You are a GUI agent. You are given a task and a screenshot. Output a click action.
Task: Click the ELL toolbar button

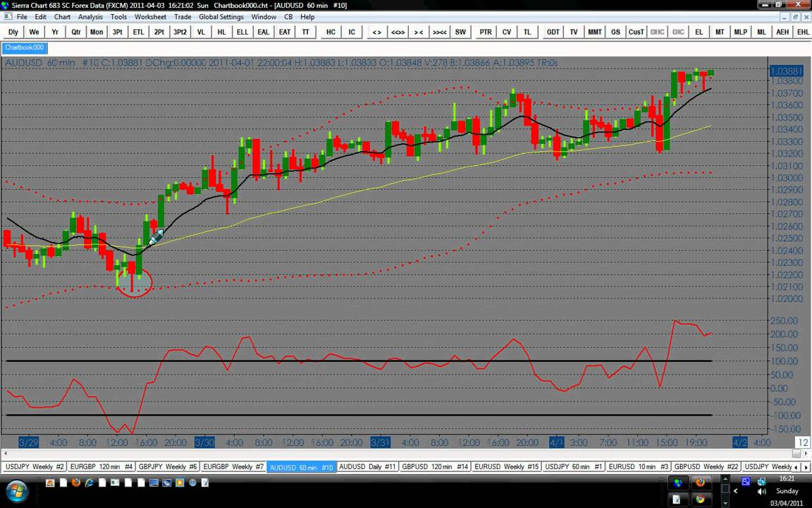pyautogui.click(x=242, y=32)
